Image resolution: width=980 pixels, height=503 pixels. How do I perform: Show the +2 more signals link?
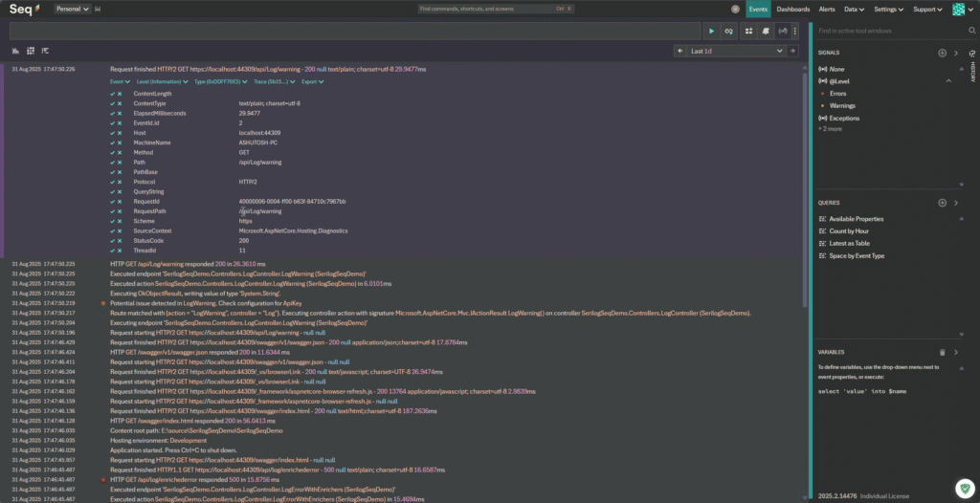click(x=830, y=128)
